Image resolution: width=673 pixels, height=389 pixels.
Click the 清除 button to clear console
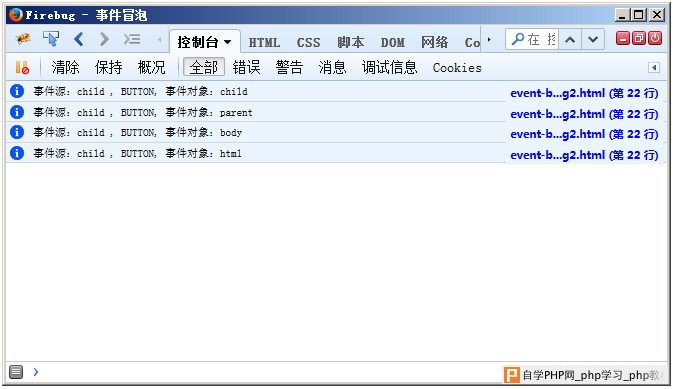coord(66,67)
